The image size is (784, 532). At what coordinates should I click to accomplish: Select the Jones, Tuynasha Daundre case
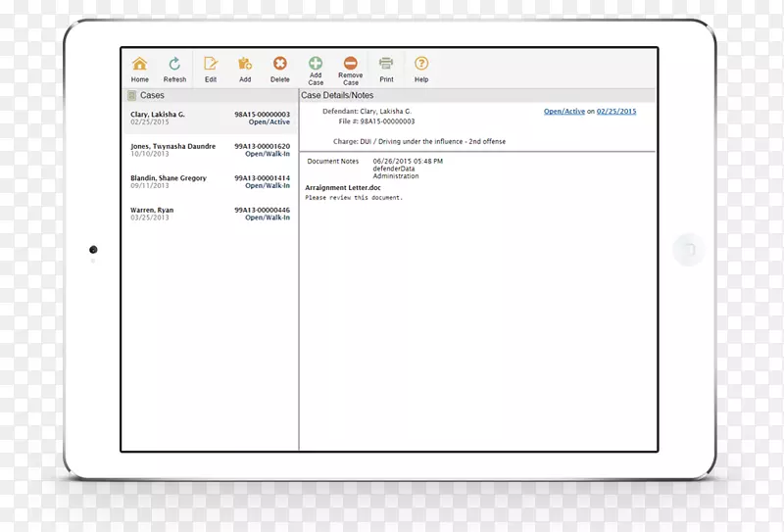point(174,146)
